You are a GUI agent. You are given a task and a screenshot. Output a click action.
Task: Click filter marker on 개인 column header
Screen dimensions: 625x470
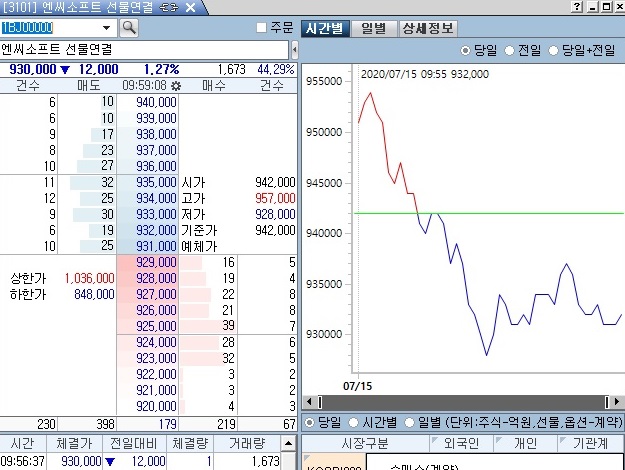click(500, 440)
